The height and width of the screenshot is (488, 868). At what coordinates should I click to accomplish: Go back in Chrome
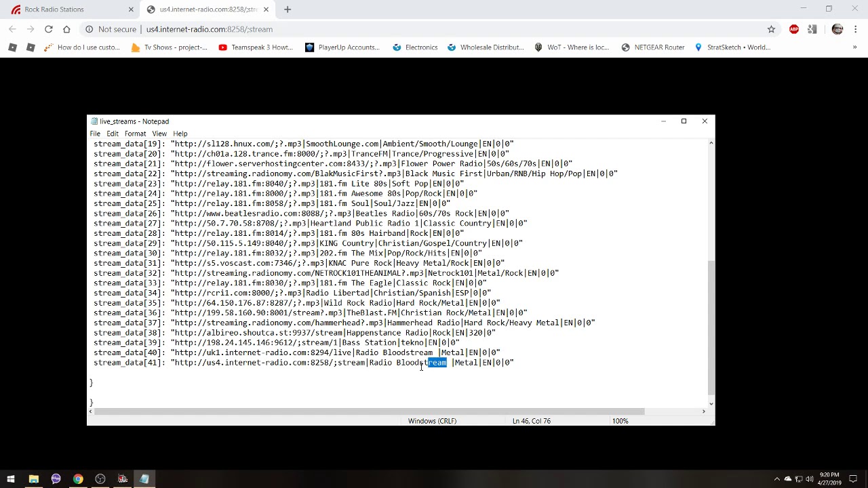[x=12, y=29]
